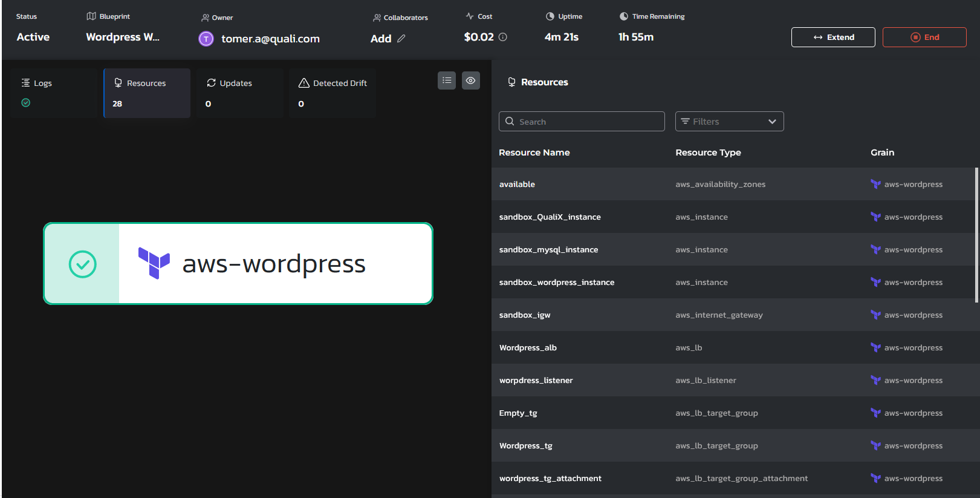
Task: Click the green checkmark on aws-wordpress grain card
Action: (x=83, y=264)
